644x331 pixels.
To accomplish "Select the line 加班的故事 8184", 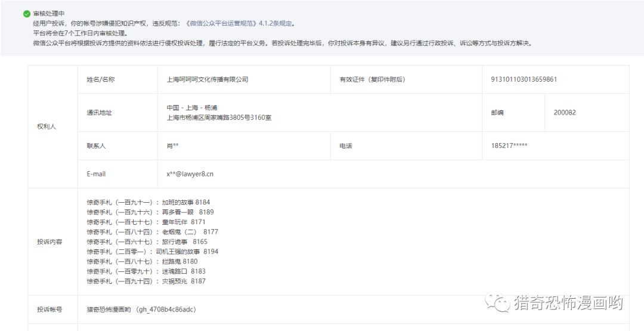I will coord(148,202).
